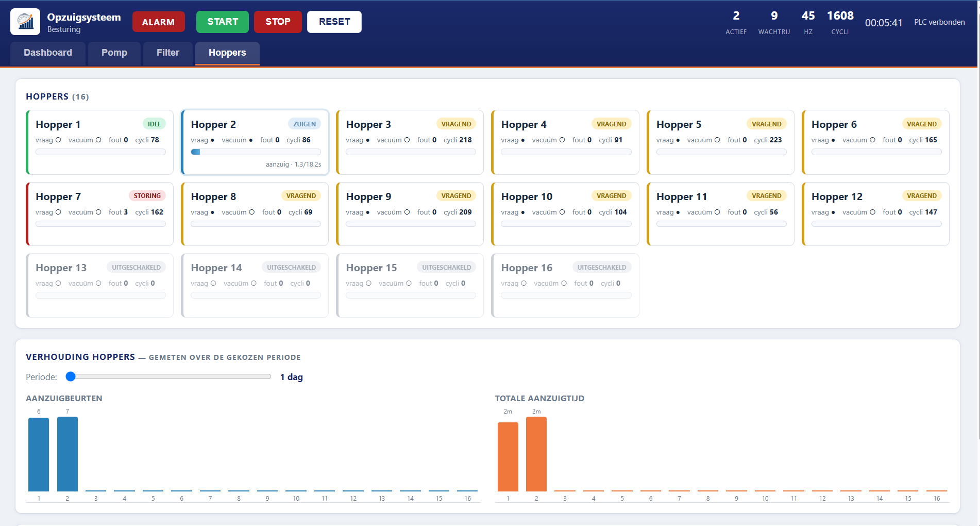Click the disabled Hopper 15 title
The image size is (980, 526).
371,268
